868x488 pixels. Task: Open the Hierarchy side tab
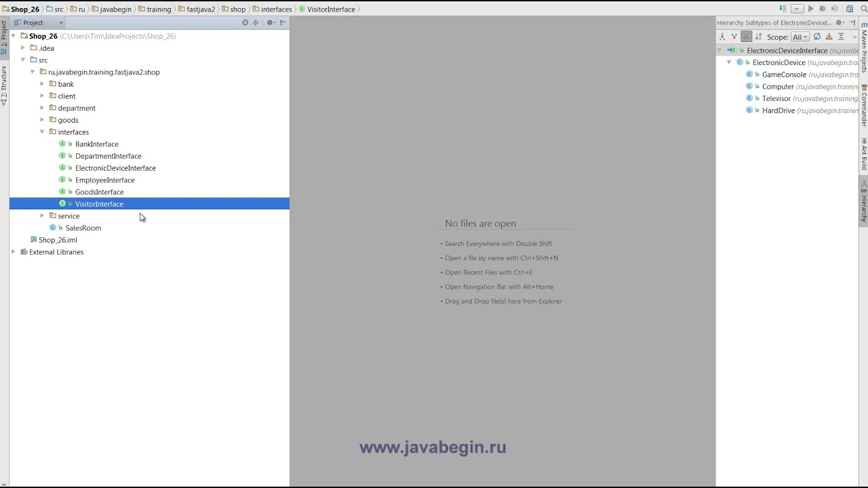864,201
